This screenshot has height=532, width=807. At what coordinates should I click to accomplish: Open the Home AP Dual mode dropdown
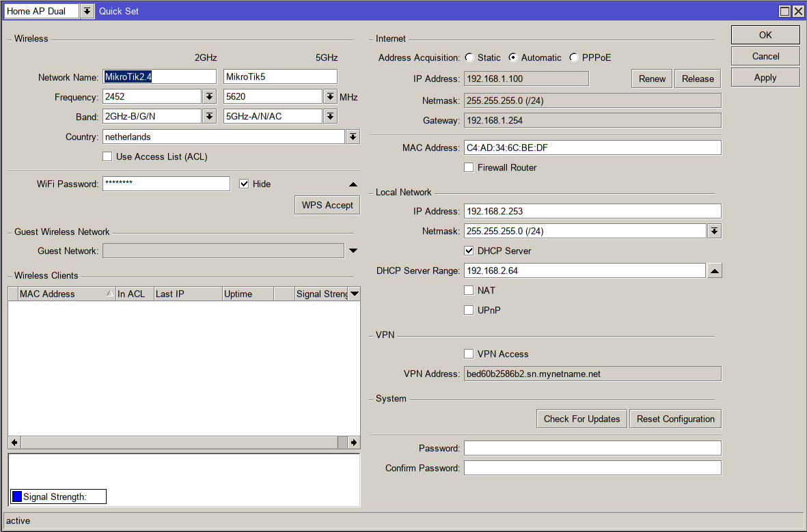[x=87, y=12]
